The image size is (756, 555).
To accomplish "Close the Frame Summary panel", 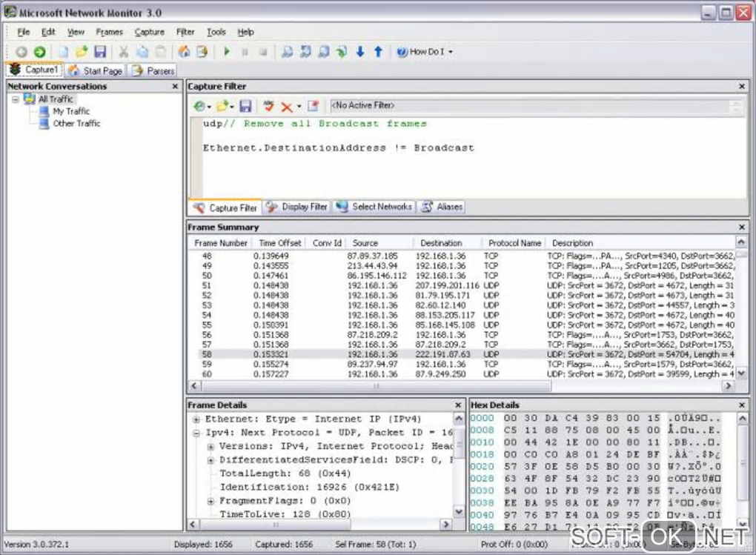I will [x=741, y=227].
